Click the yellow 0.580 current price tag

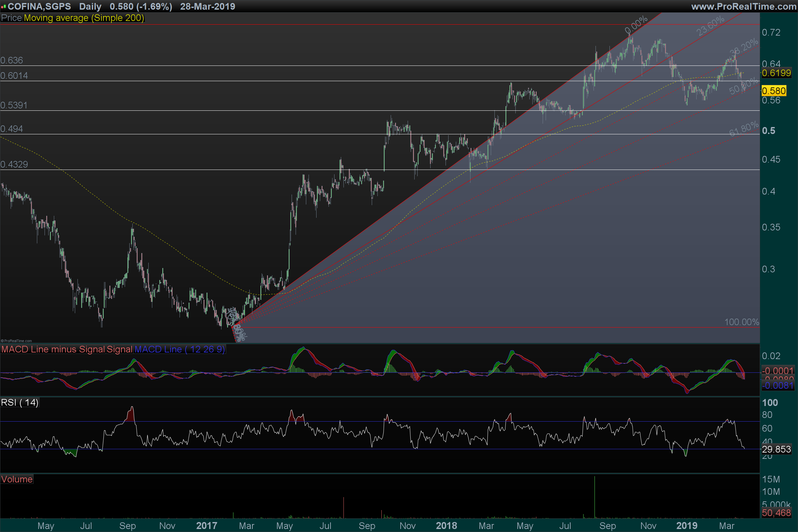click(x=774, y=91)
